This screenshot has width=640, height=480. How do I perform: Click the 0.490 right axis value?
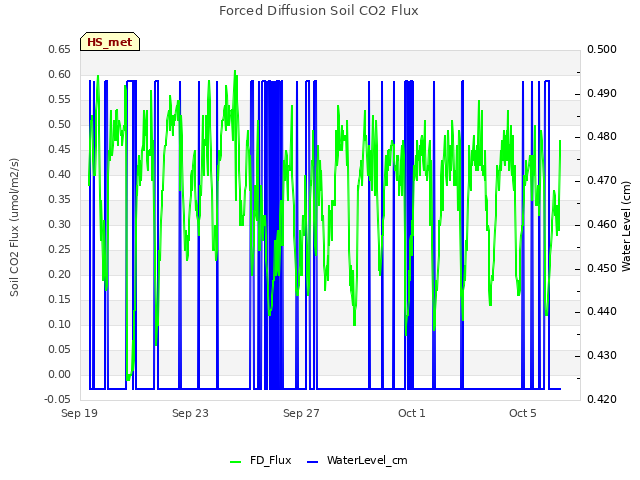[x=602, y=93]
